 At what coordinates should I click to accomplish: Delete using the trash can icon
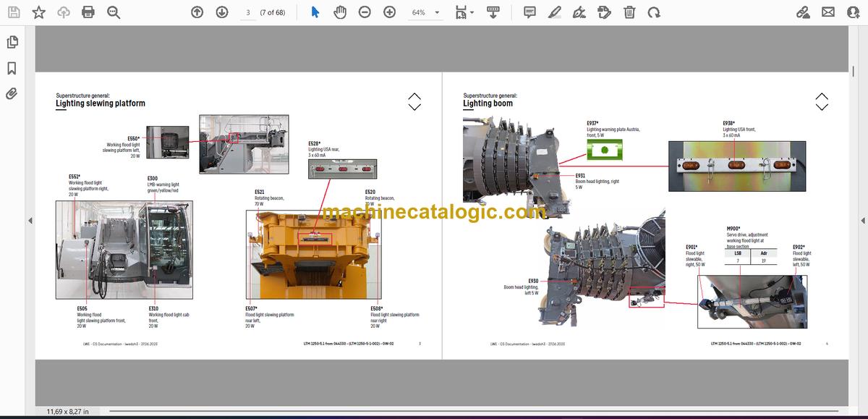tap(629, 12)
